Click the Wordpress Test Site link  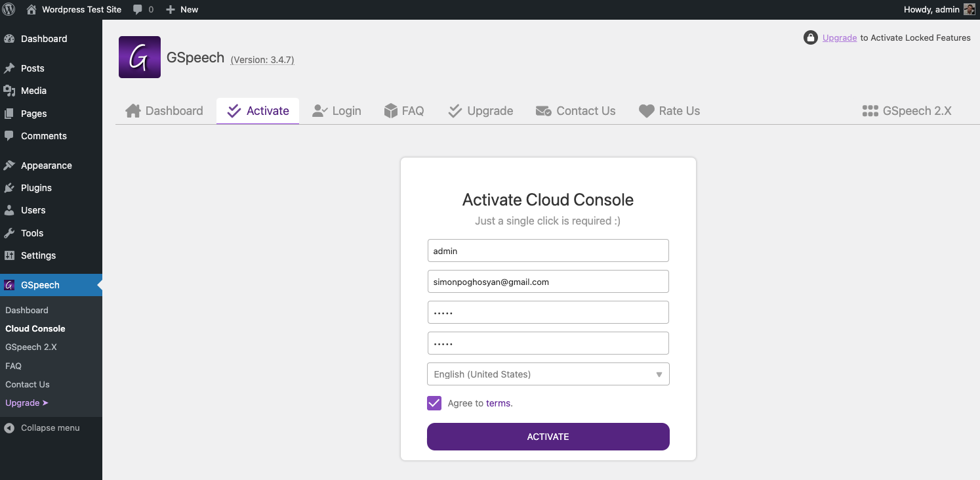(x=81, y=9)
